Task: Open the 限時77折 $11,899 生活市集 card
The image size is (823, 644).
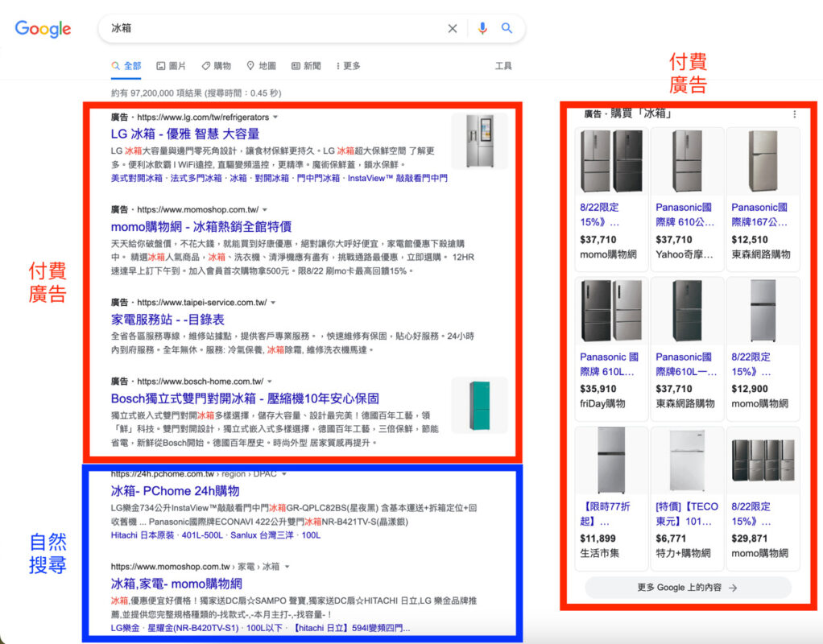Action: [x=611, y=498]
